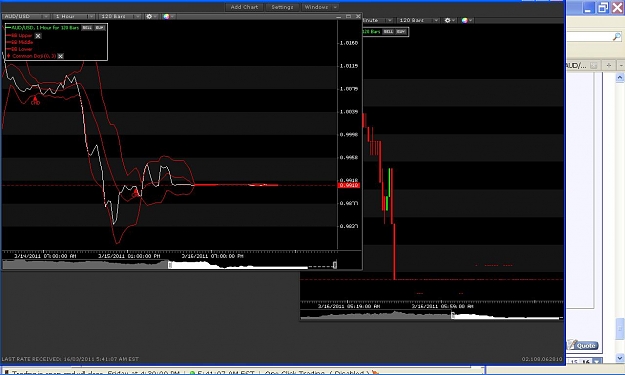Click BUY in the back chart legend
625x375 pixels.
click(x=401, y=31)
